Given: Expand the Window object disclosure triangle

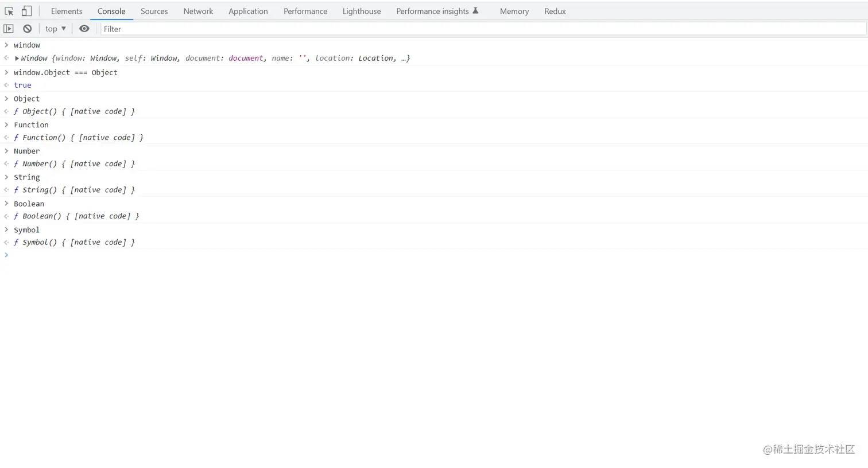Looking at the screenshot, I should (17, 58).
